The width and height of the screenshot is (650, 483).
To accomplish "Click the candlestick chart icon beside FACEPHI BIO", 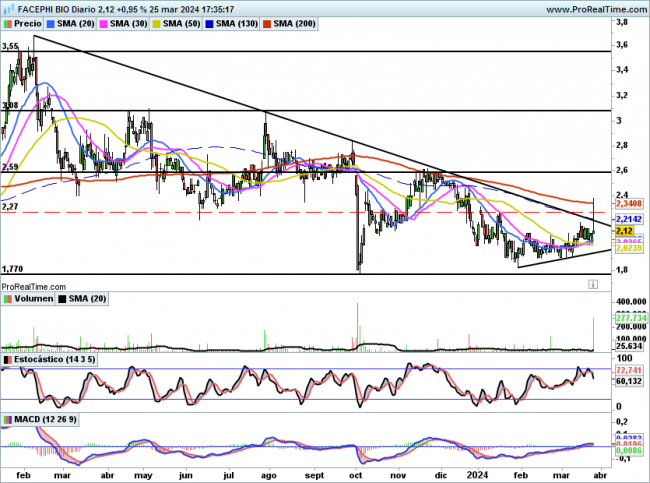I will pyautogui.click(x=8, y=8).
